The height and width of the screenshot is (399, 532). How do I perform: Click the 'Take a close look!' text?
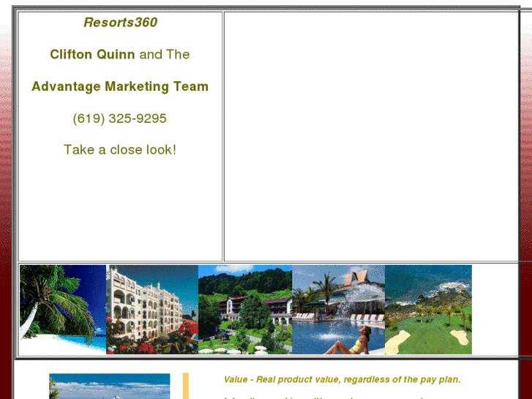(120, 150)
